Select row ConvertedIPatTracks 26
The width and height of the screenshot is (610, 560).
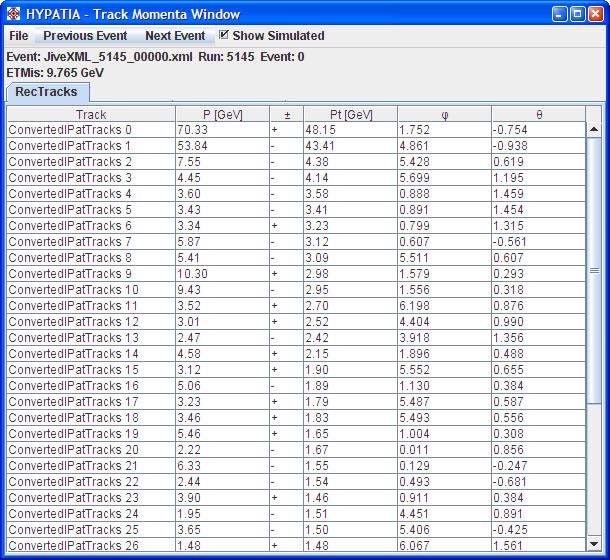296,545
